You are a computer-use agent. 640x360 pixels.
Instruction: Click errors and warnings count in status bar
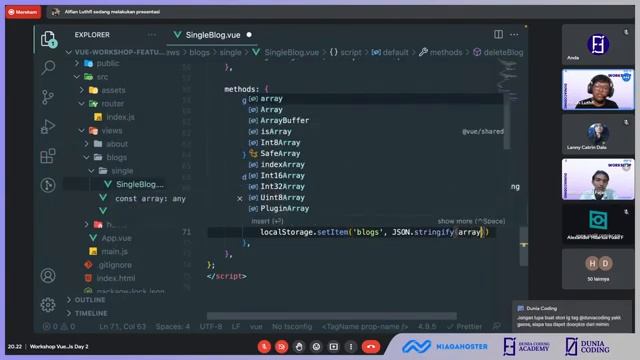[59, 327]
